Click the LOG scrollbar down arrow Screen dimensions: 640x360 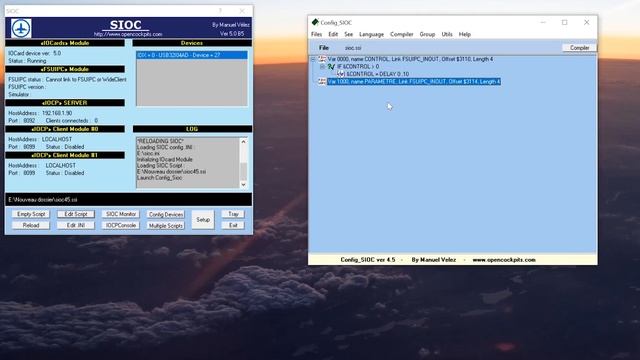tap(243, 184)
